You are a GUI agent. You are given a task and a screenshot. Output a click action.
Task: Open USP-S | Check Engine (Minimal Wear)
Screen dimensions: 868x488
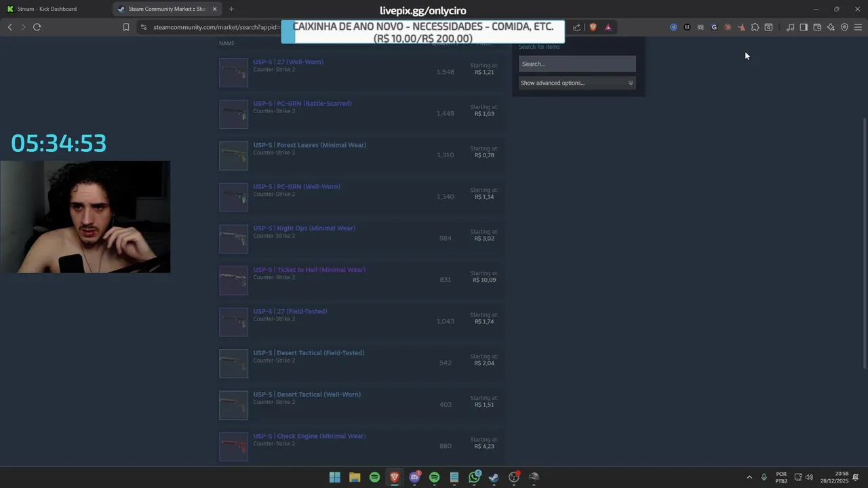pyautogui.click(x=309, y=436)
